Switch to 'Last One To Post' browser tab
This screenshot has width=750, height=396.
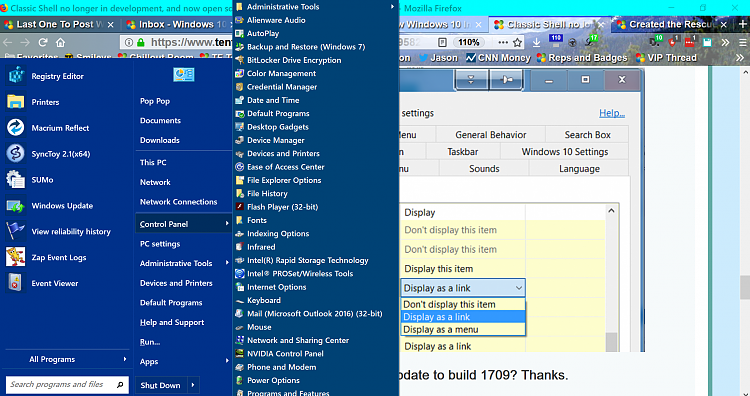pyautogui.click(x=59, y=24)
